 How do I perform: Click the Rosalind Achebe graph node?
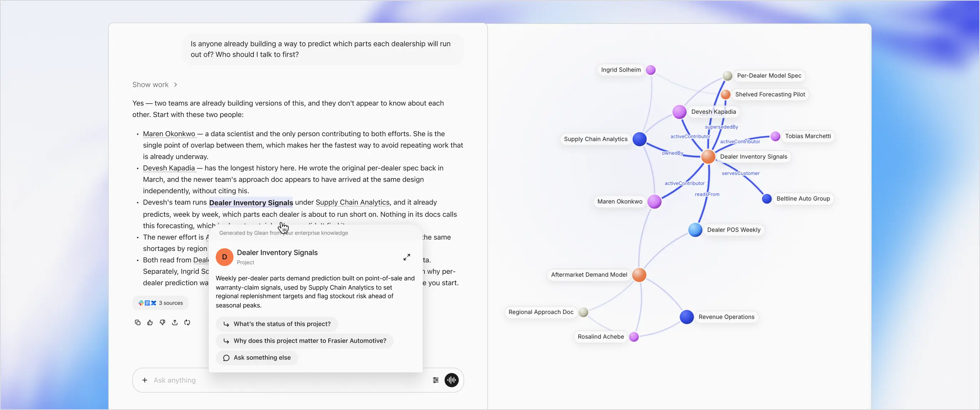(634, 337)
